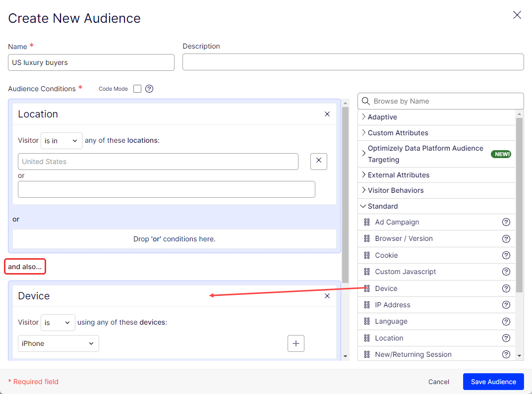The image size is (532, 394).
Task: Click the Save Audience button
Action: [x=493, y=382]
